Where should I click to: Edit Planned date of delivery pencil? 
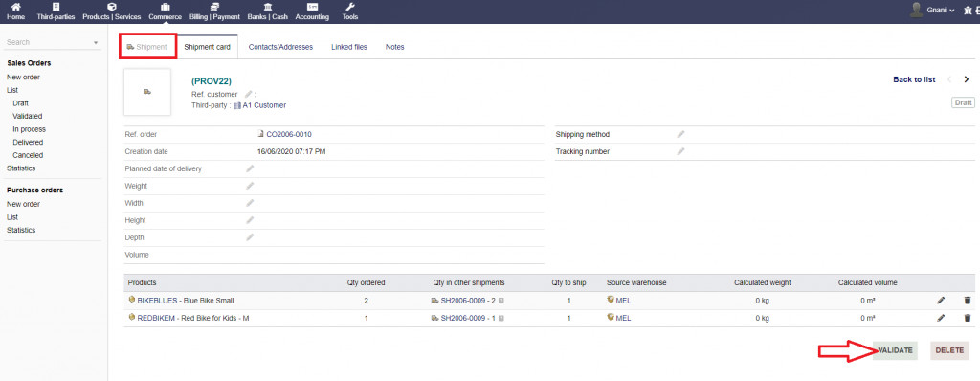point(250,168)
